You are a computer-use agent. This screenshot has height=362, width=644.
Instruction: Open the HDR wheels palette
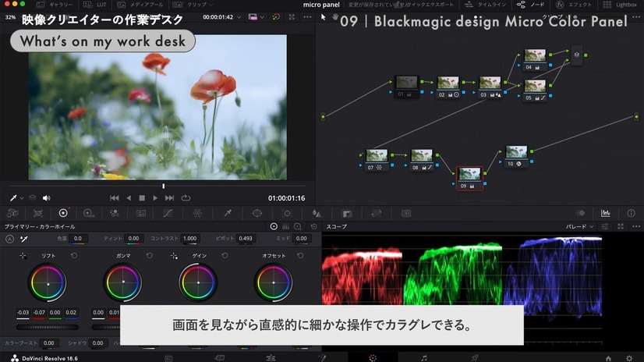89,213
